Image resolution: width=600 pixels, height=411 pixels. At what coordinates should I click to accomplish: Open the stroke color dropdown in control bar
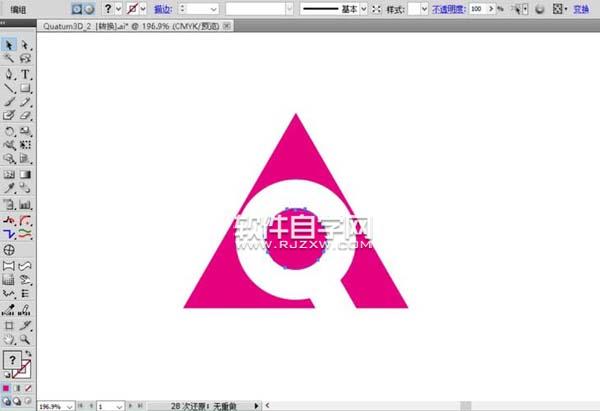tap(143, 9)
